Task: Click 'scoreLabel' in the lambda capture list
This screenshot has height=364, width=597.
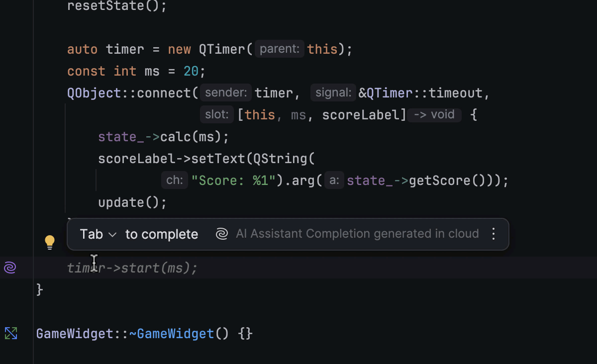Action: pyautogui.click(x=361, y=115)
